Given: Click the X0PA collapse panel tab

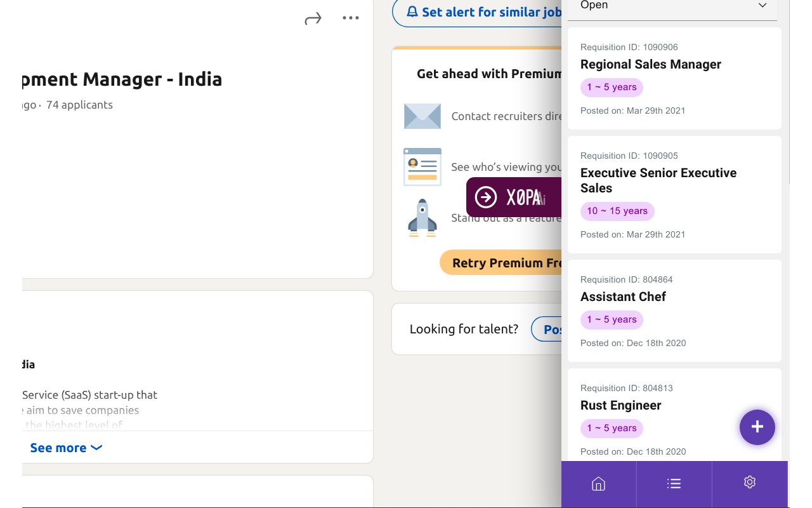Looking at the screenshot, I should 514,197.
